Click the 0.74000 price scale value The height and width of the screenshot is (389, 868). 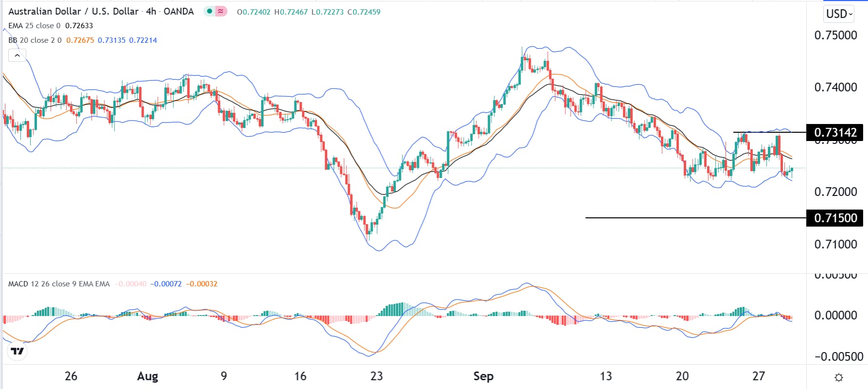835,88
